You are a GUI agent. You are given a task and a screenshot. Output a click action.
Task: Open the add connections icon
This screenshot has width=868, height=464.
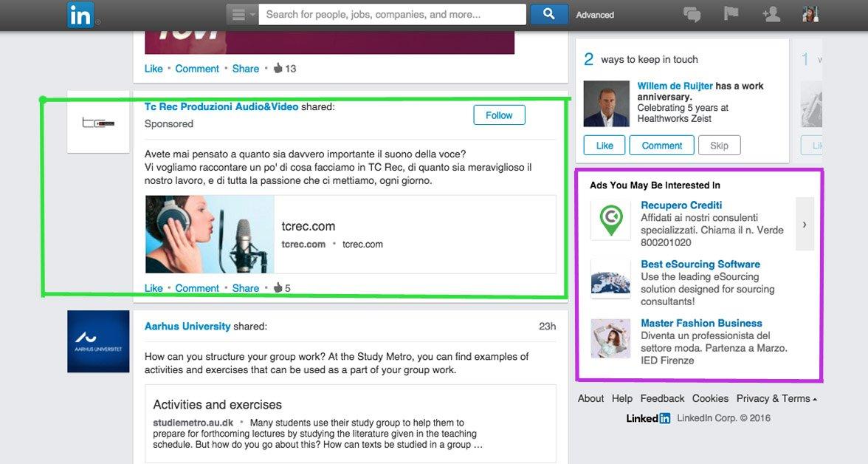pos(771,15)
